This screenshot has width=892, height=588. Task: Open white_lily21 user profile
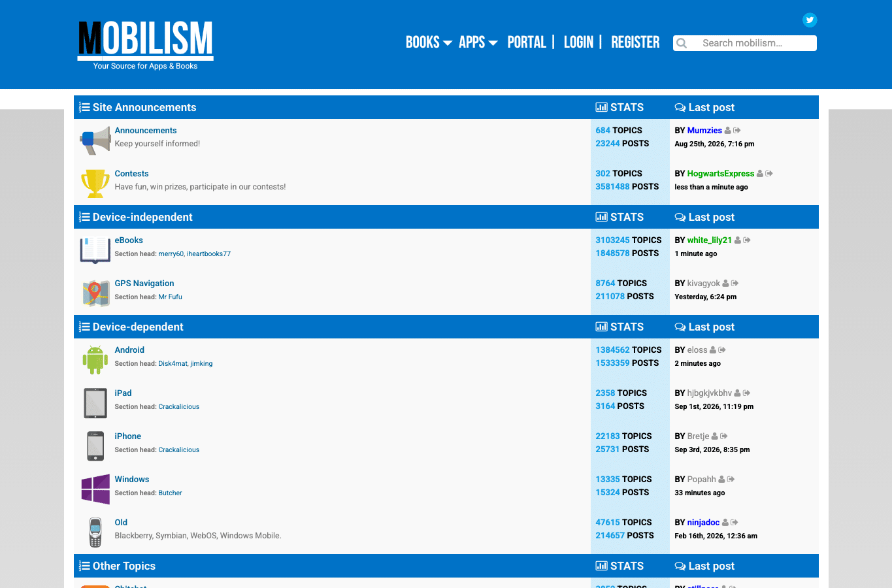tap(710, 240)
